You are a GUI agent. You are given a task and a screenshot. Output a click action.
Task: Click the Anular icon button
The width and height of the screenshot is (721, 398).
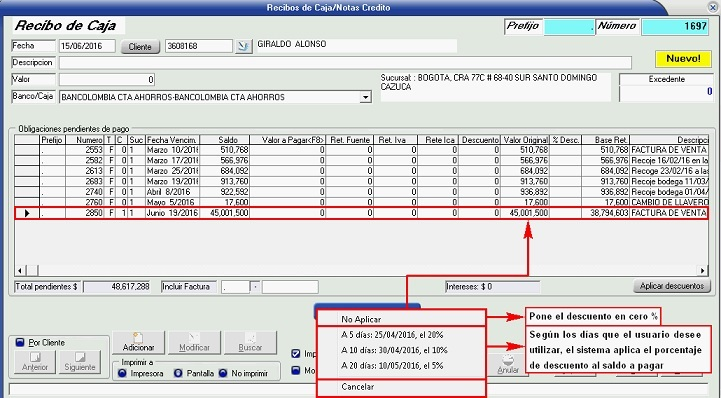tap(508, 365)
